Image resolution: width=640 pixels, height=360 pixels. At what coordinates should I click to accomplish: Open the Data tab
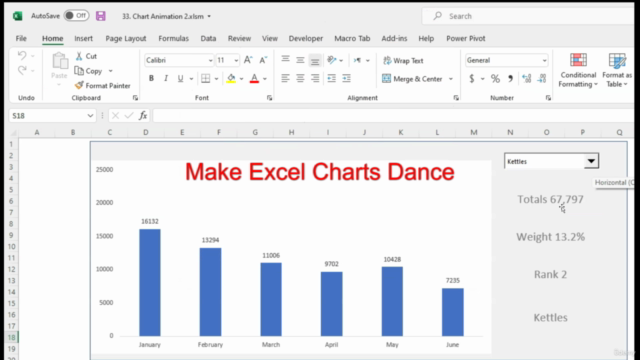[208, 38]
